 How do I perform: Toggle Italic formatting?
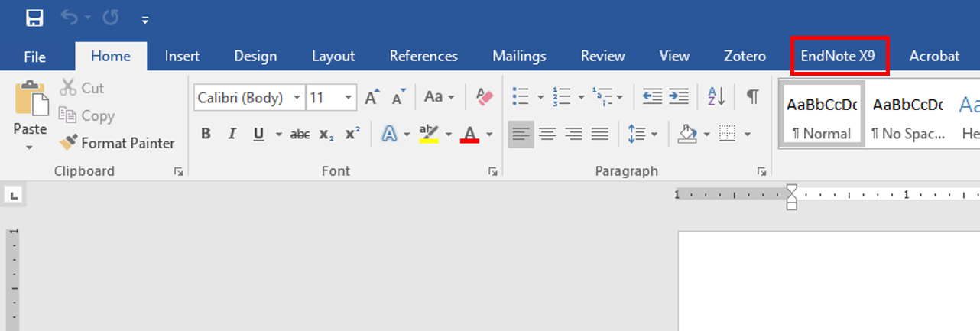(x=232, y=135)
